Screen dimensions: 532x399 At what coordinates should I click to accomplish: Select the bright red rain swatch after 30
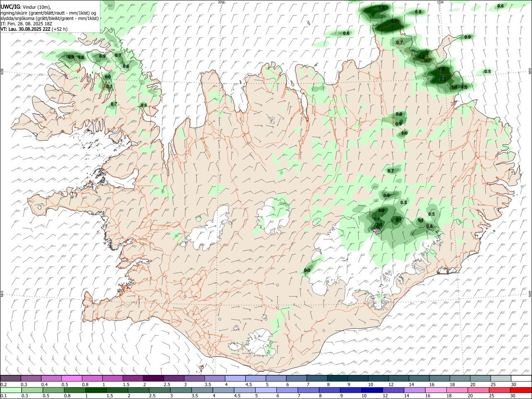tap(521, 390)
